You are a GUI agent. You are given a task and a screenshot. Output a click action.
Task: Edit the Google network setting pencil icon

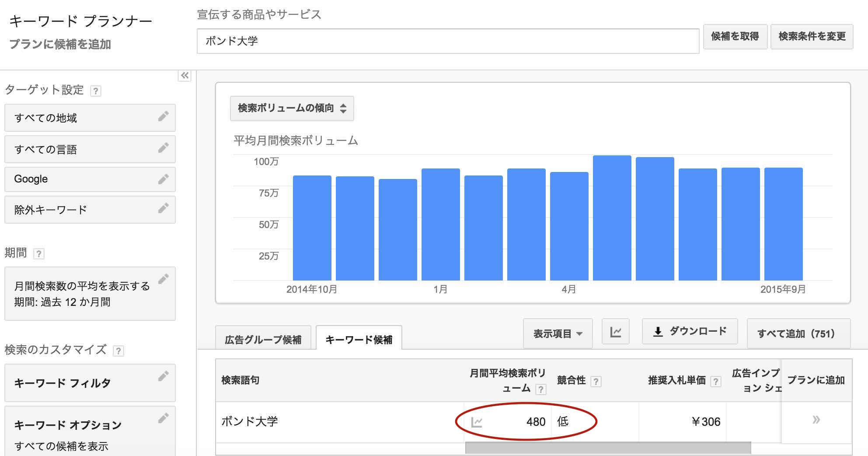(163, 179)
